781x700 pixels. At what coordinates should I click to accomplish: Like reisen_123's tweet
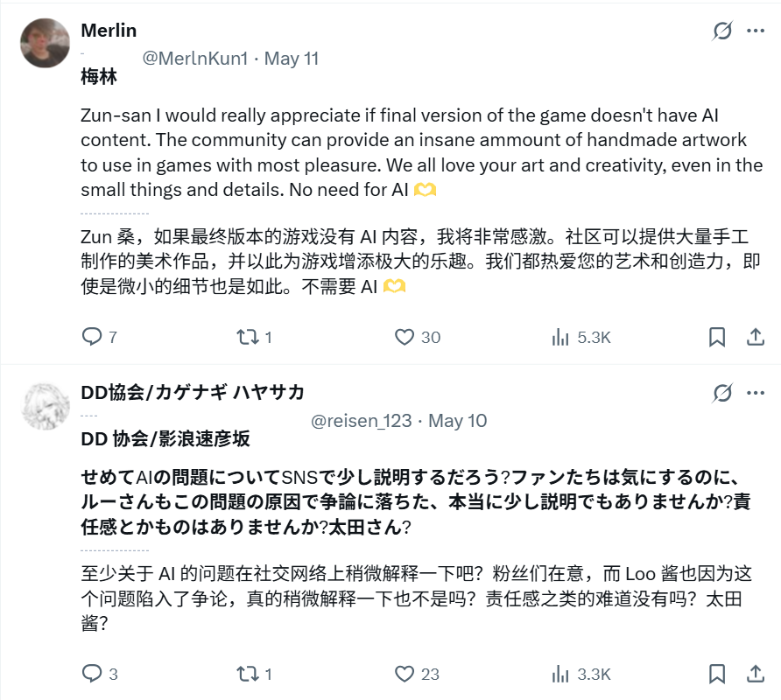tap(403, 675)
